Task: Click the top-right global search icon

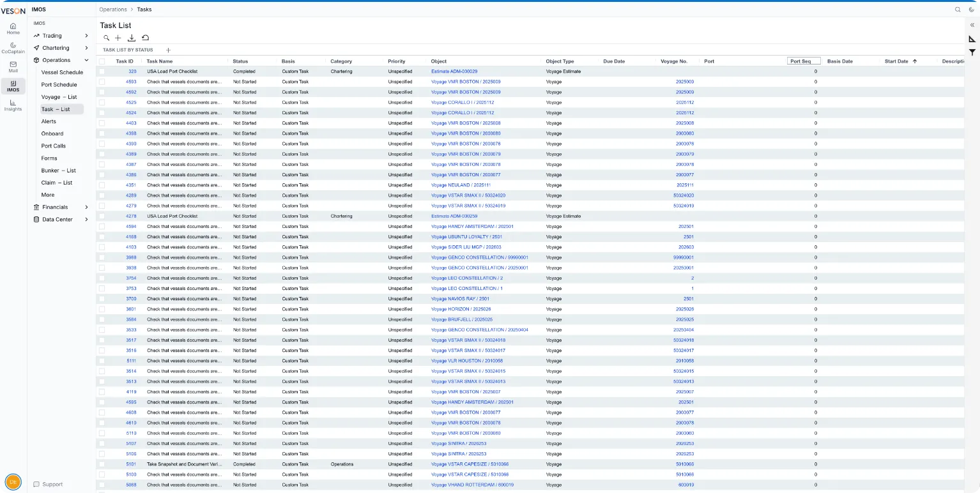Action: click(x=957, y=10)
